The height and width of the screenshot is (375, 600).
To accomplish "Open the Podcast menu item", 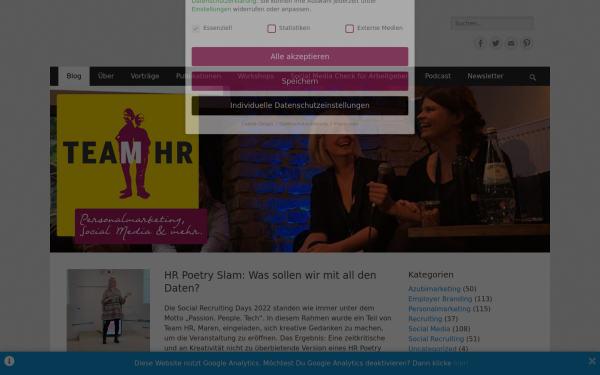I will tap(437, 76).
